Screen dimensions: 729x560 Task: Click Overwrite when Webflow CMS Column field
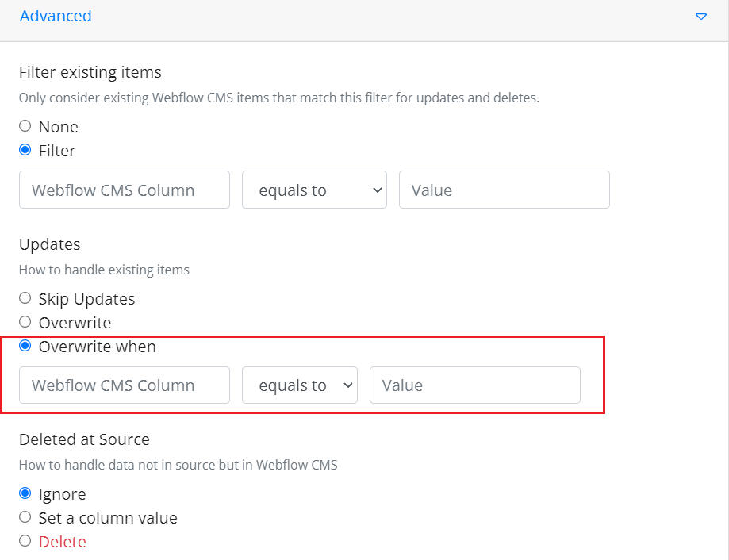point(124,385)
